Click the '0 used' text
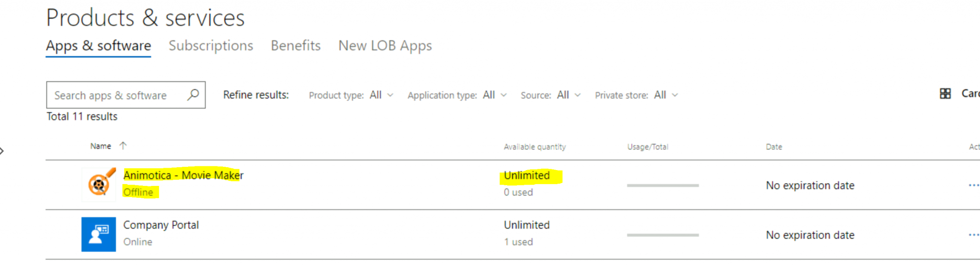The height and width of the screenshot is (265, 980). coord(518,192)
